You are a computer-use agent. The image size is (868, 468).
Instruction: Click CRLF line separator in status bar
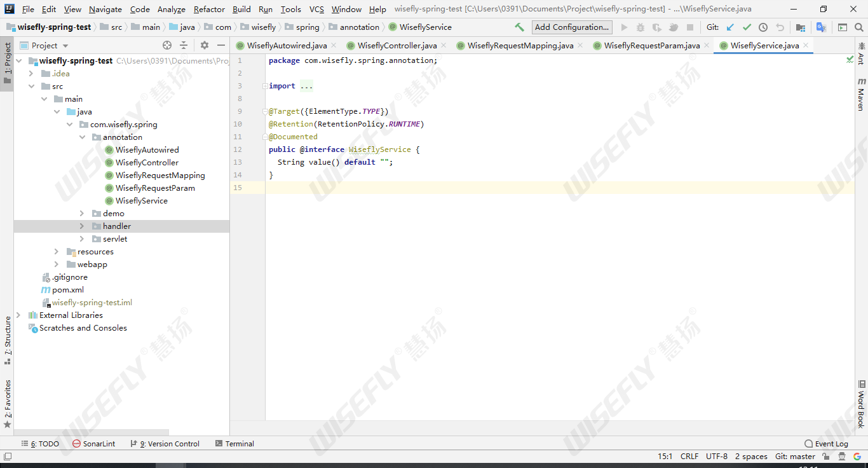point(689,457)
